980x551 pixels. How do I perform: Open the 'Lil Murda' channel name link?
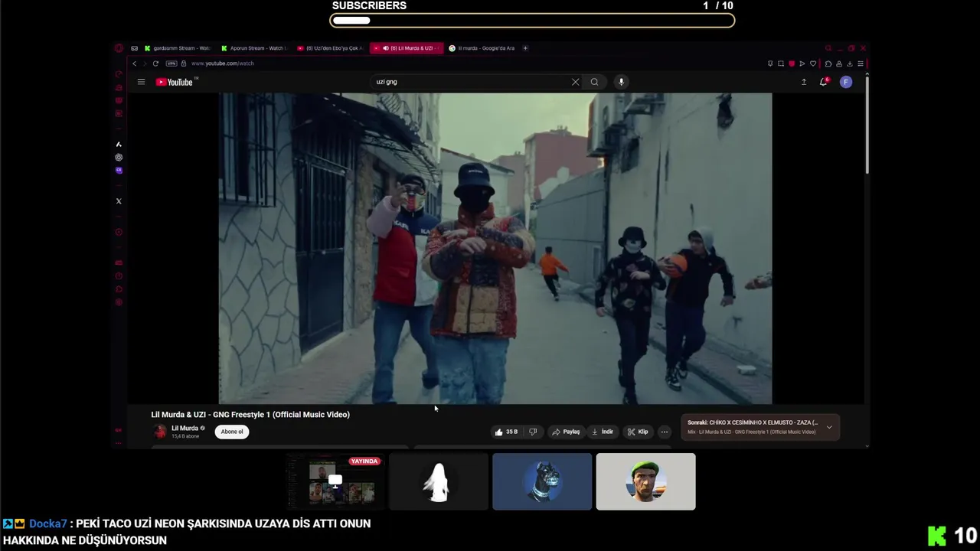(185, 429)
